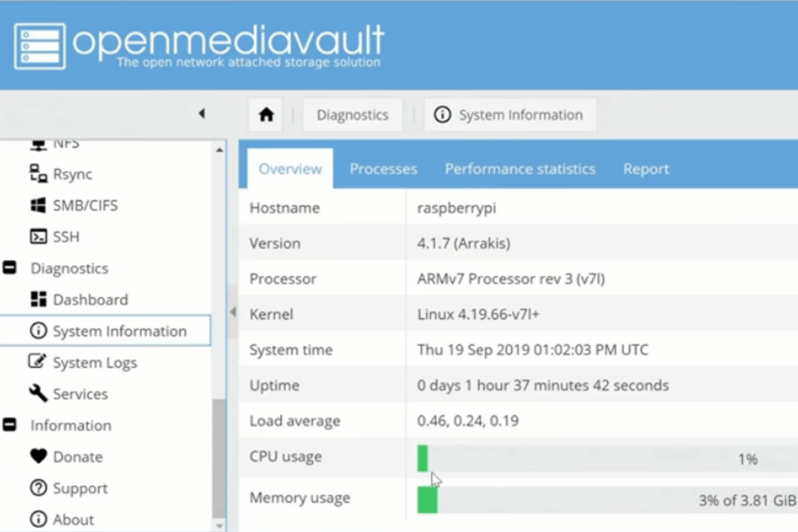798x532 pixels.
Task: Open SSH in the sidebar
Action: pos(66,237)
